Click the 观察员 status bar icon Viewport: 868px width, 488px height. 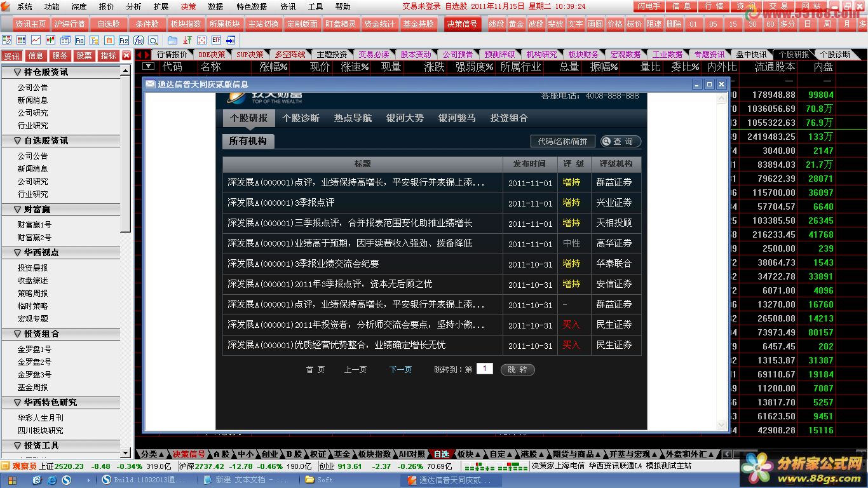(6, 466)
